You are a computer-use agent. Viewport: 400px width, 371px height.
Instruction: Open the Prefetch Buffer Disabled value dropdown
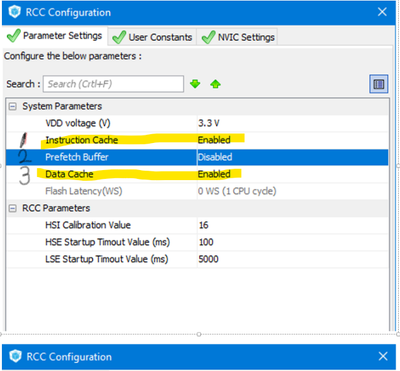(x=293, y=157)
